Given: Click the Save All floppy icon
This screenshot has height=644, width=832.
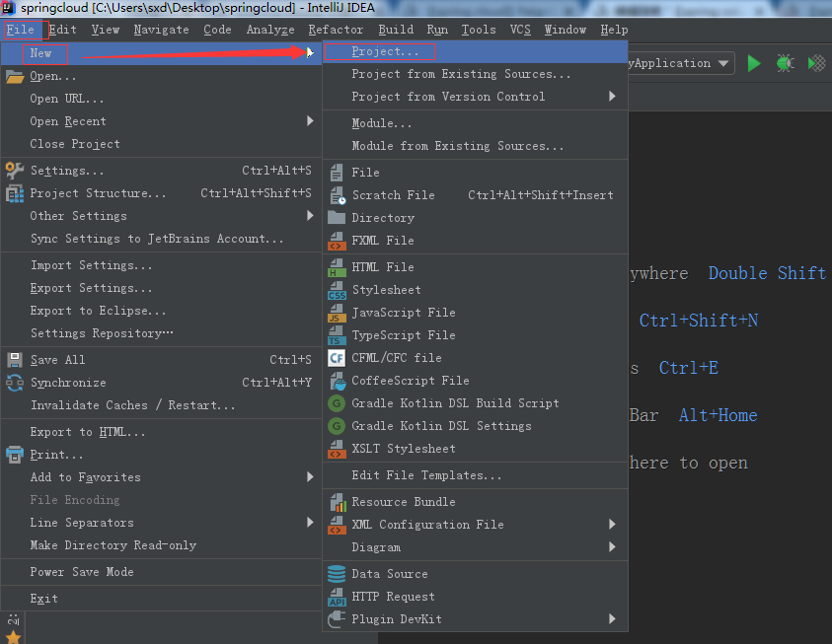Looking at the screenshot, I should [x=15, y=360].
